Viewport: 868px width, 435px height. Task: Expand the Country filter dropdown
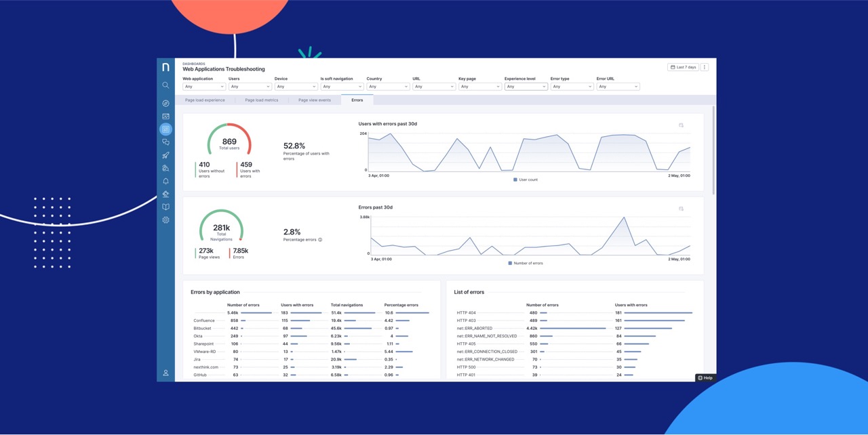(x=387, y=86)
